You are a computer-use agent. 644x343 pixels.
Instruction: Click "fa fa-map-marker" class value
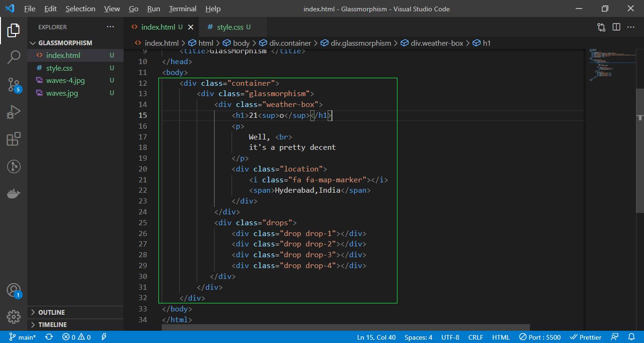pyautogui.click(x=329, y=180)
